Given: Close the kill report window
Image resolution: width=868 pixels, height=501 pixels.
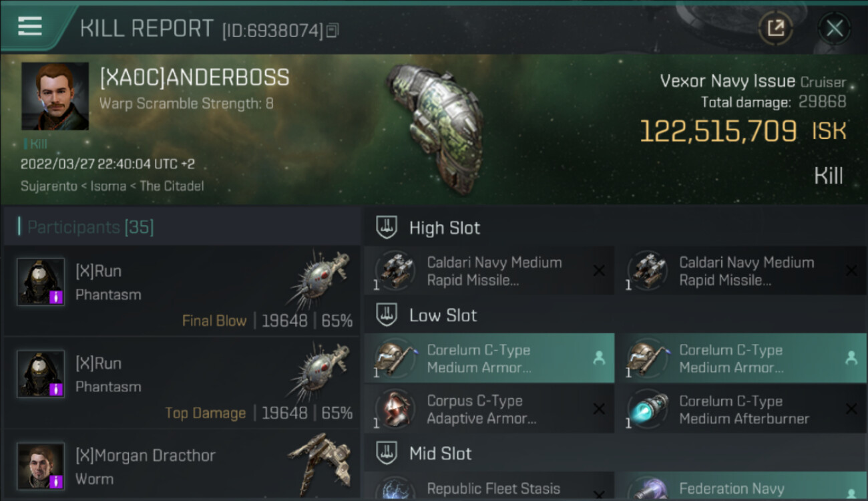Looking at the screenshot, I should click(834, 28).
